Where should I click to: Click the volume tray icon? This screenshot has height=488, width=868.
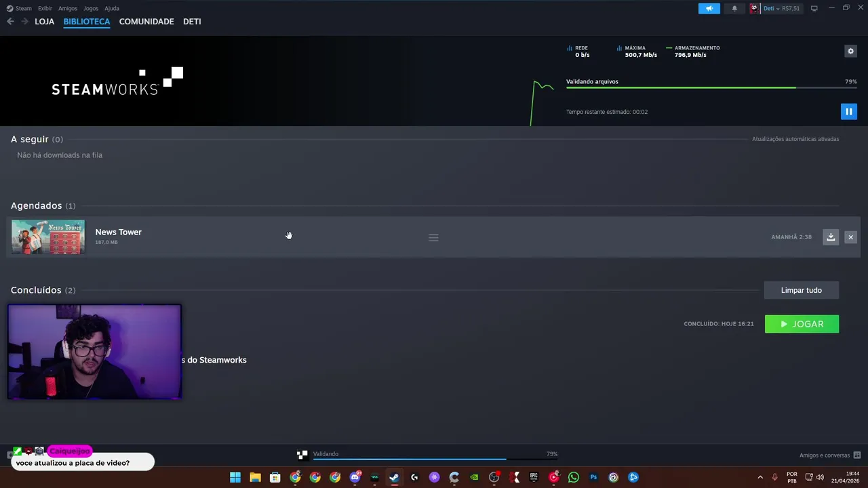[x=820, y=477]
